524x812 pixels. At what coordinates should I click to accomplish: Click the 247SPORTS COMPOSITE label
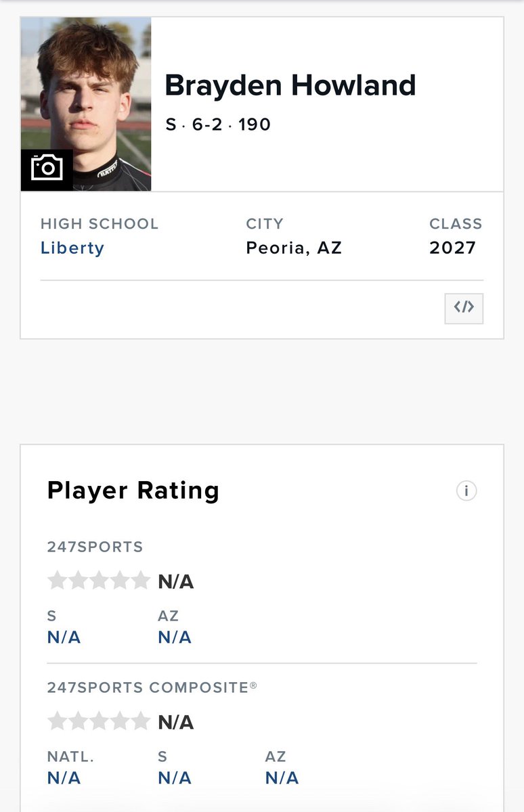click(152, 687)
